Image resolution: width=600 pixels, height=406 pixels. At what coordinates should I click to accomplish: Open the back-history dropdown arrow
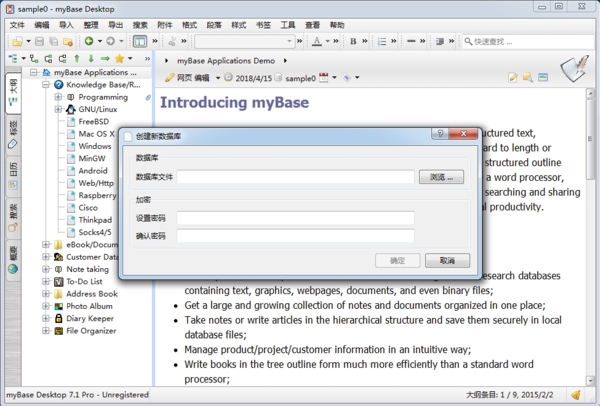tap(99, 41)
